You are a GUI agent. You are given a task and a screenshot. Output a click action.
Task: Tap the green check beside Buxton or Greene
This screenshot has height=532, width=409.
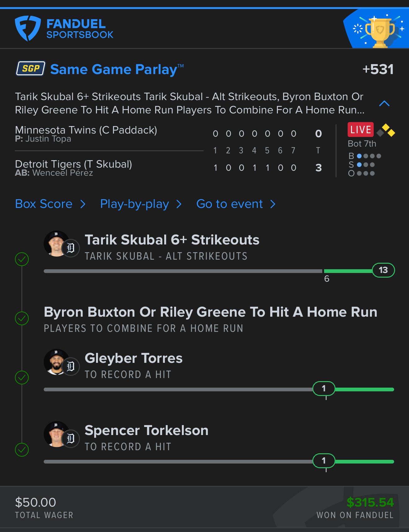pyautogui.click(x=22, y=318)
